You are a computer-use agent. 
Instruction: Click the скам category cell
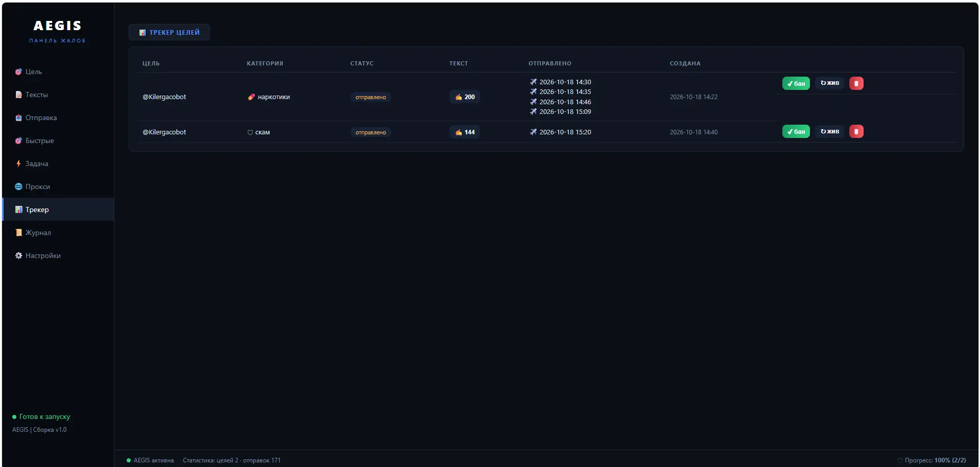point(258,132)
